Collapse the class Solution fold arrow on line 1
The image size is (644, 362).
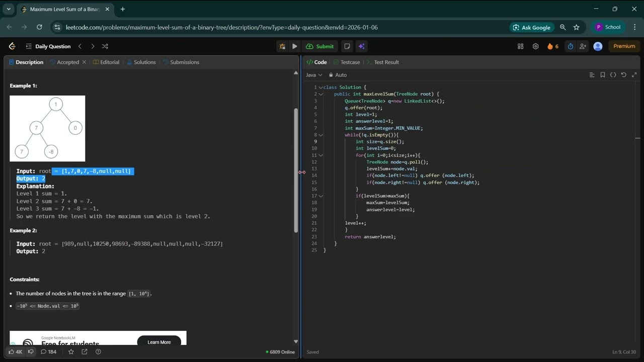tap(320, 87)
